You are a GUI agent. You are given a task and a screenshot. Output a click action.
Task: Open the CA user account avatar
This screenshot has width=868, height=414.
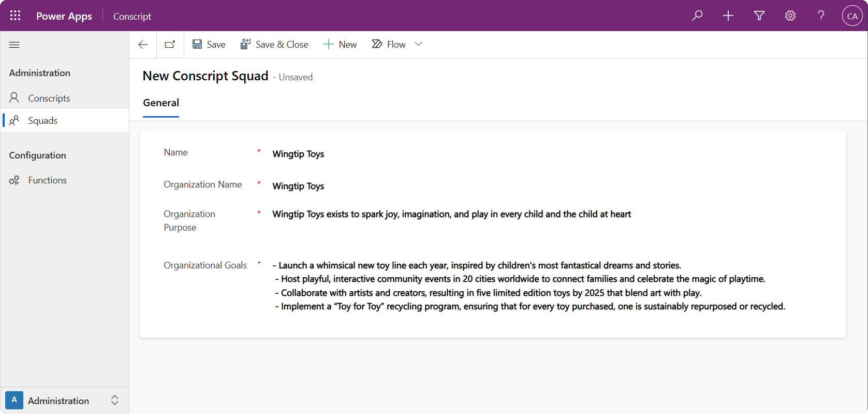click(x=852, y=16)
